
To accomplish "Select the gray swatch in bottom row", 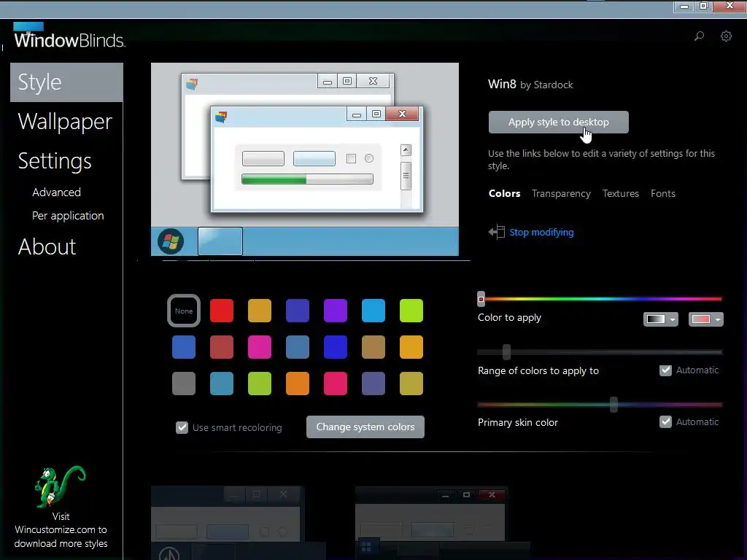I will click(x=184, y=384).
